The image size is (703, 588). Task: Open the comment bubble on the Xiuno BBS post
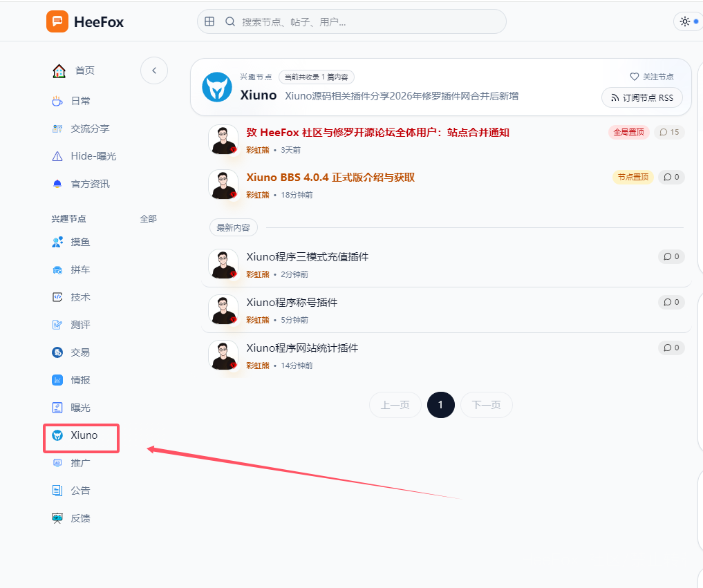pyautogui.click(x=671, y=177)
